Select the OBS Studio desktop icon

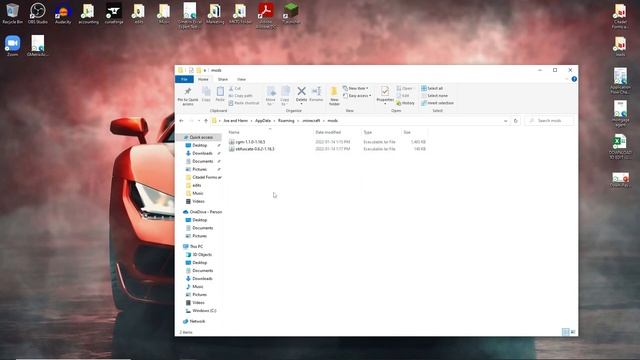[38, 13]
